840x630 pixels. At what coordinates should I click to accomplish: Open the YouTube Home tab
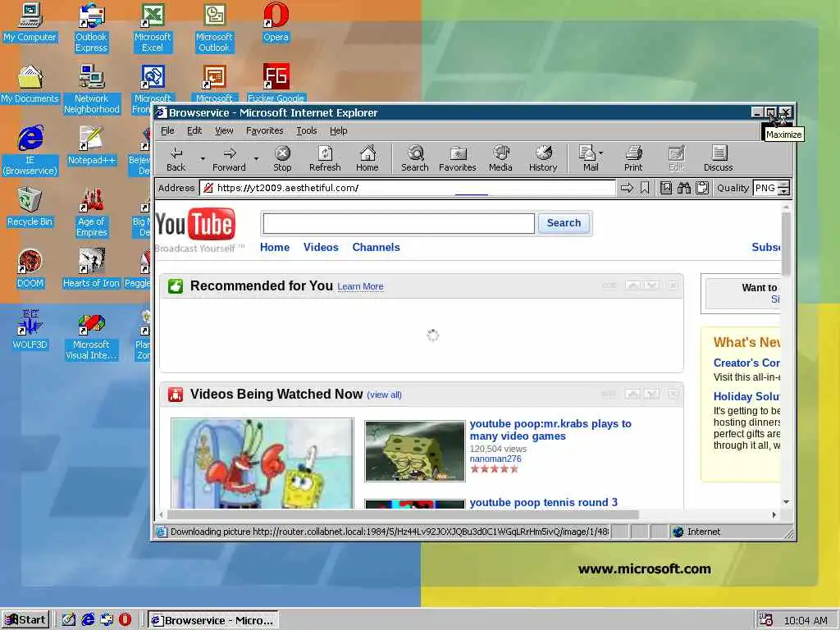point(274,248)
